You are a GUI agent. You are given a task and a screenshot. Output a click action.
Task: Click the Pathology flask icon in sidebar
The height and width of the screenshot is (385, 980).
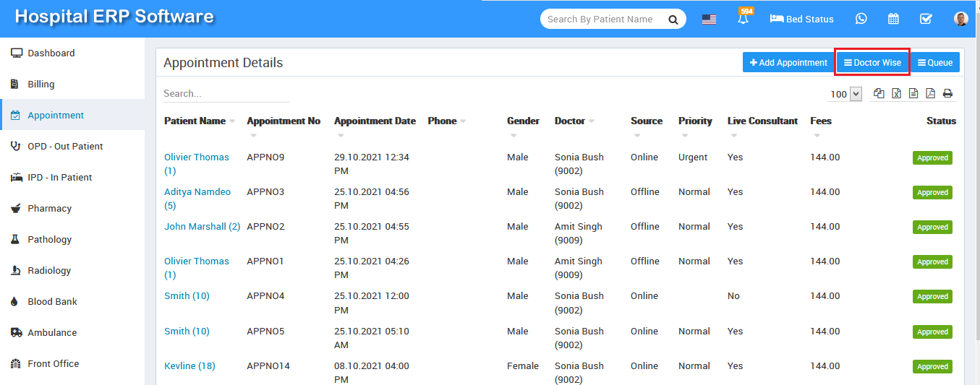pos(14,239)
